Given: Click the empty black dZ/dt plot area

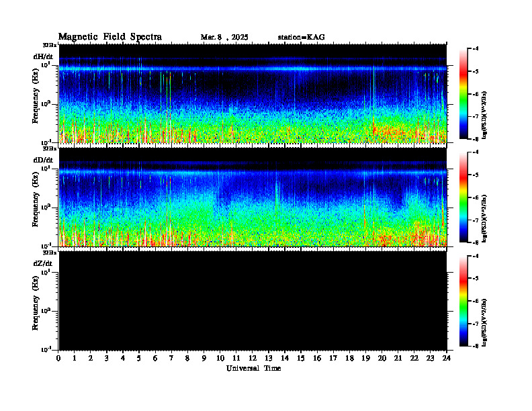Looking at the screenshot, I should coord(253,301).
